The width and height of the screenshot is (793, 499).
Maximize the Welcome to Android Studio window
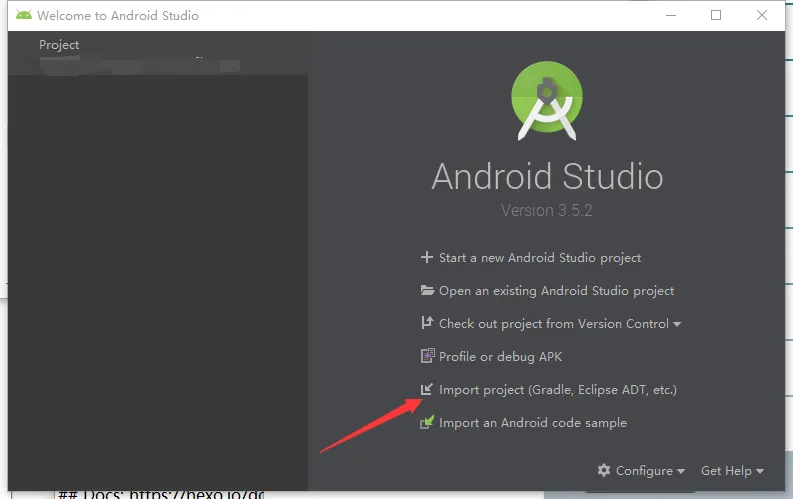click(716, 16)
